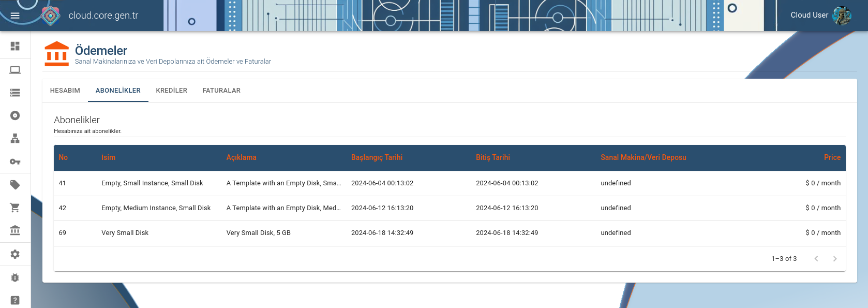Open the dashboard icon in sidebar
The height and width of the screenshot is (308, 868).
(15, 46)
